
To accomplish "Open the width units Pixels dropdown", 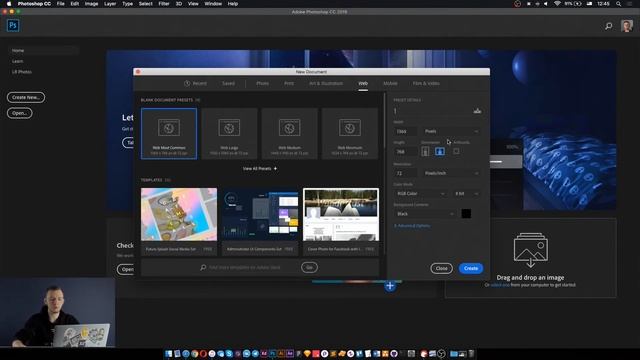I will point(451,131).
